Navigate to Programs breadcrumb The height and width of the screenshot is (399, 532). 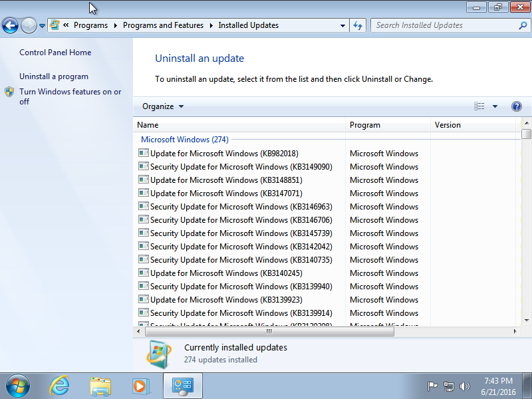90,25
